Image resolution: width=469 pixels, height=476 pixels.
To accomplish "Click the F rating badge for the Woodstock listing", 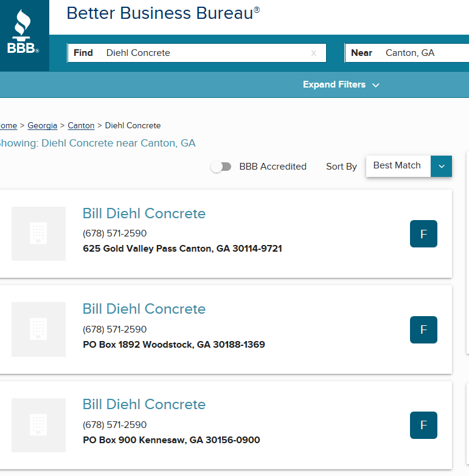I will [423, 329].
